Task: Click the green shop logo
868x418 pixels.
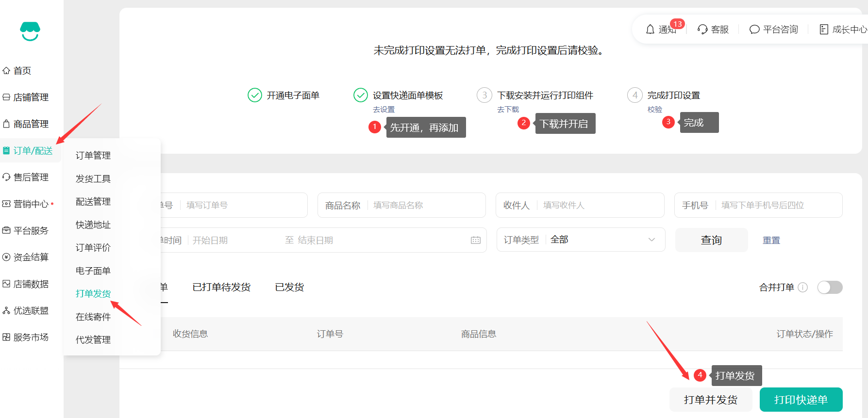Action: click(x=30, y=32)
